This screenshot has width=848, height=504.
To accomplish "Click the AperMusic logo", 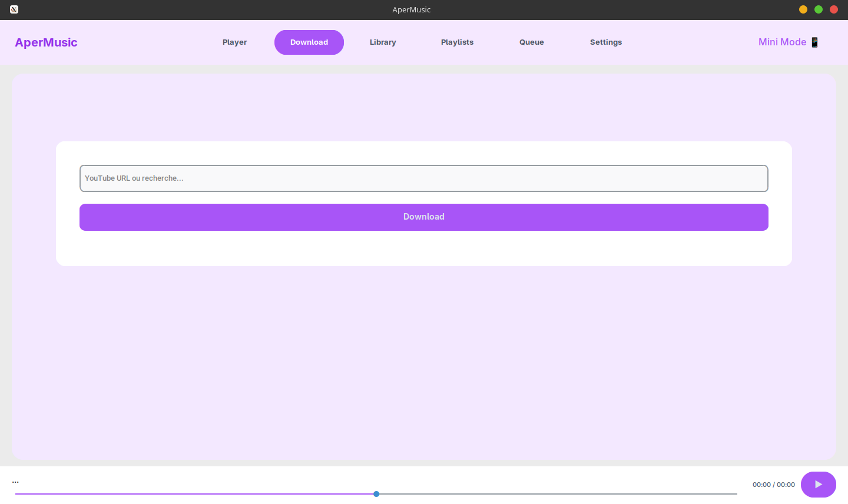I will click(x=46, y=42).
